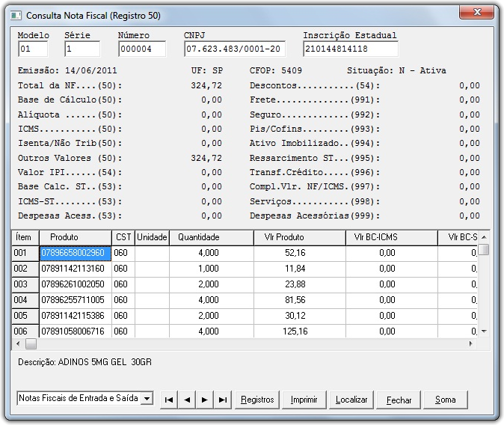
Task: Go to the first record
Action: point(169,400)
